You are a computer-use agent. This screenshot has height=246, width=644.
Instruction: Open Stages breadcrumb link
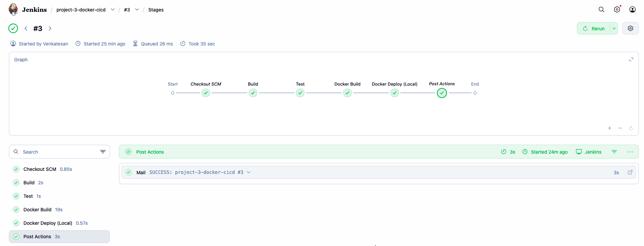156,10
